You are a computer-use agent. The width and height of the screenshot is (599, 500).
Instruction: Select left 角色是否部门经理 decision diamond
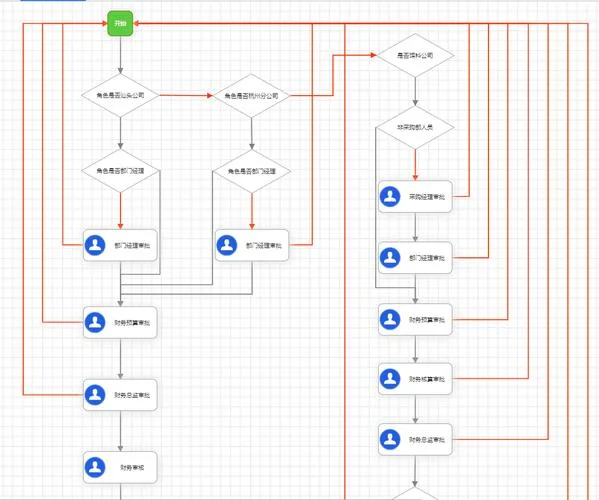pyautogui.click(x=120, y=171)
